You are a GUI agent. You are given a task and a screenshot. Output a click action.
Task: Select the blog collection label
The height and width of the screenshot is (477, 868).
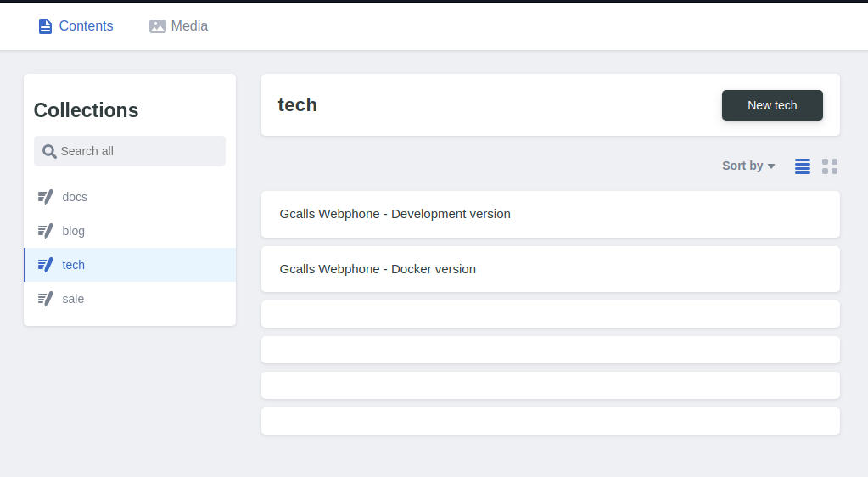74,231
